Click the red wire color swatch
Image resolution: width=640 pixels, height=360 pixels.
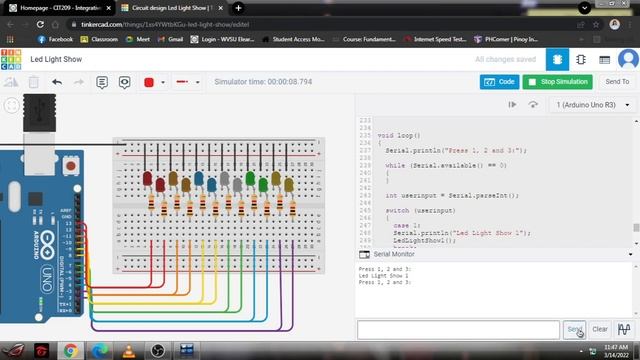(x=149, y=82)
